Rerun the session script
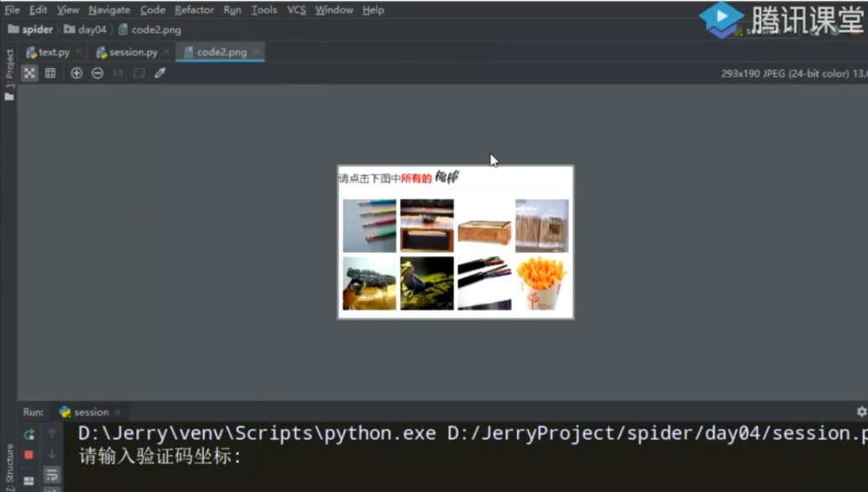The height and width of the screenshot is (492, 868). click(29, 434)
